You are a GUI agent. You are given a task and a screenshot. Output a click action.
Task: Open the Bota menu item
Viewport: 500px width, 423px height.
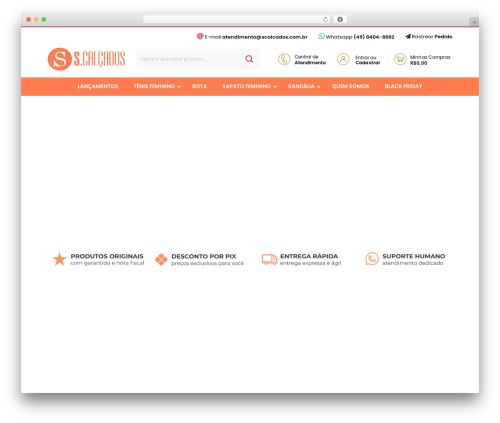tap(199, 86)
